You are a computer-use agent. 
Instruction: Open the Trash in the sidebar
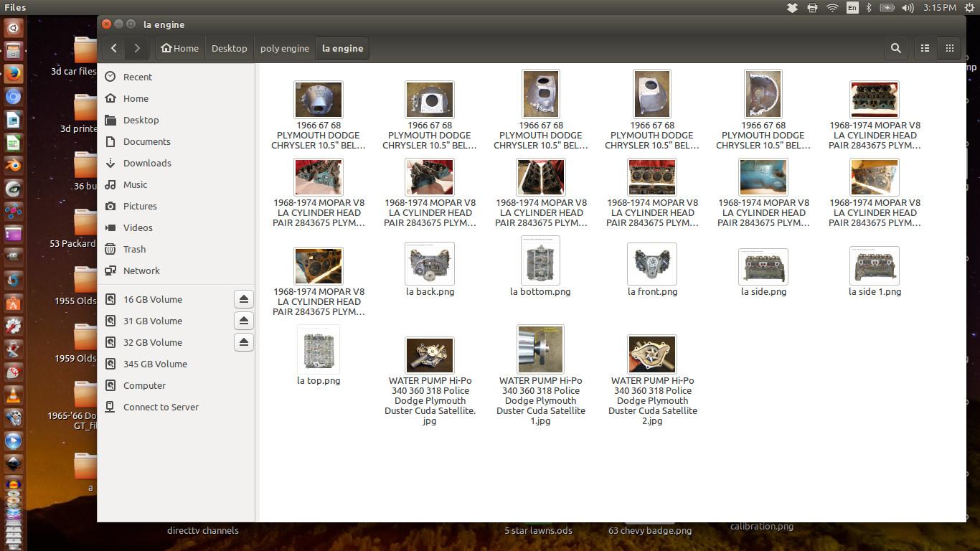[134, 249]
